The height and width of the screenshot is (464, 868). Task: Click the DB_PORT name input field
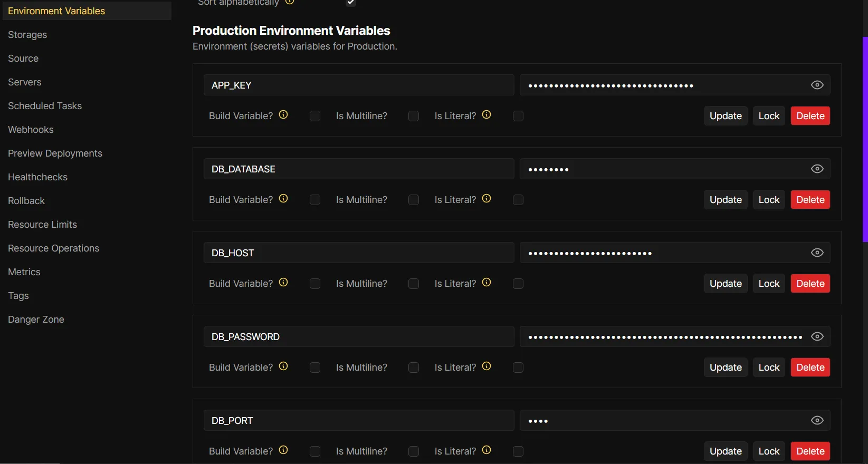coord(359,421)
